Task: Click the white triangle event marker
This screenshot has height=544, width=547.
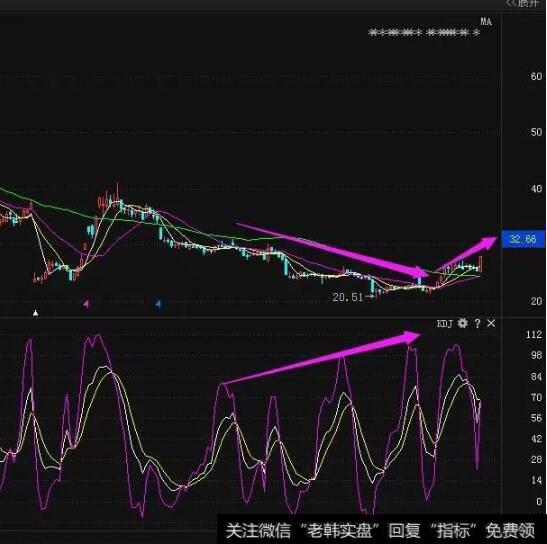Action: coord(36,313)
